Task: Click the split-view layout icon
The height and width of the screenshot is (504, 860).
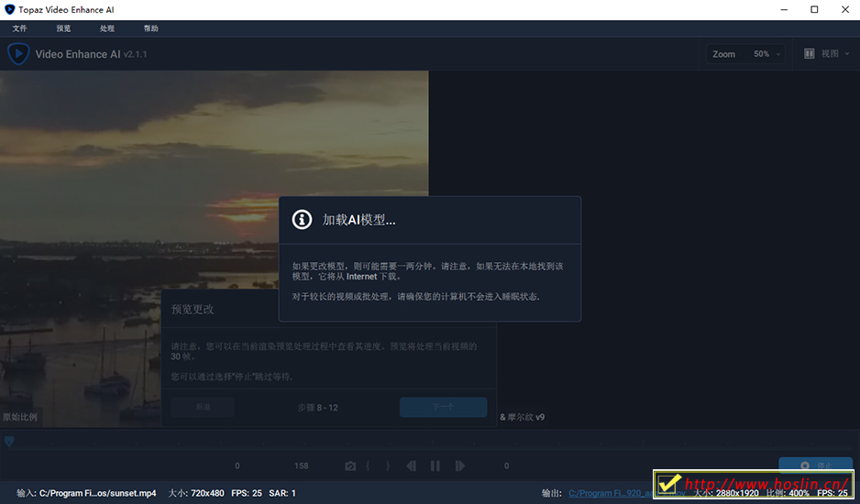Action: [809, 54]
